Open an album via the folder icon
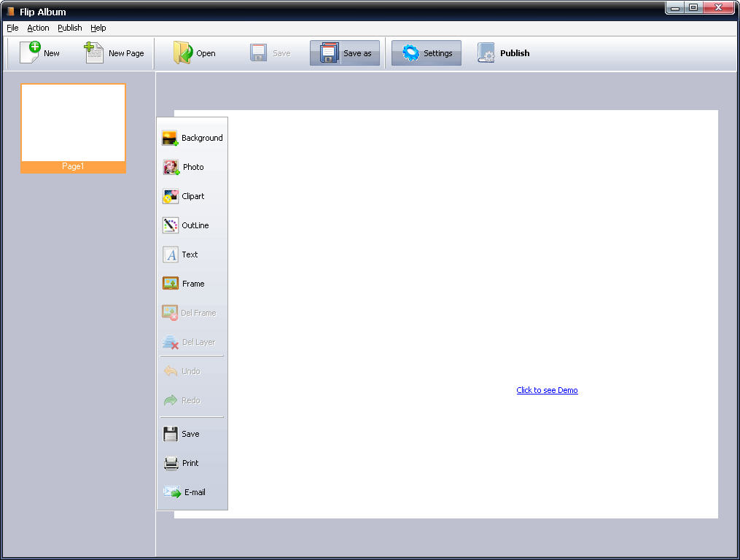This screenshot has width=740, height=560. (x=183, y=52)
